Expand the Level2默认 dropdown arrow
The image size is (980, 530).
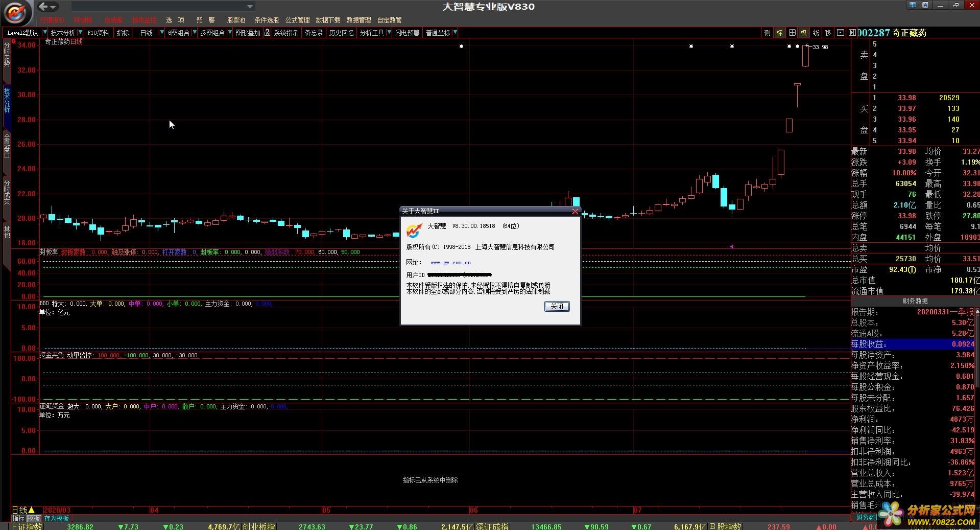click(44, 33)
